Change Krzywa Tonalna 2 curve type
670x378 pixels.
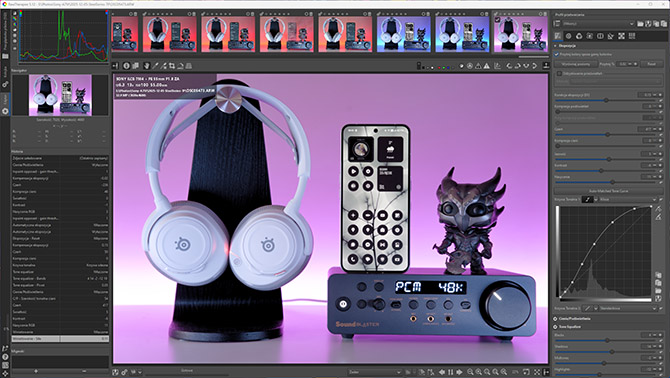pos(590,308)
